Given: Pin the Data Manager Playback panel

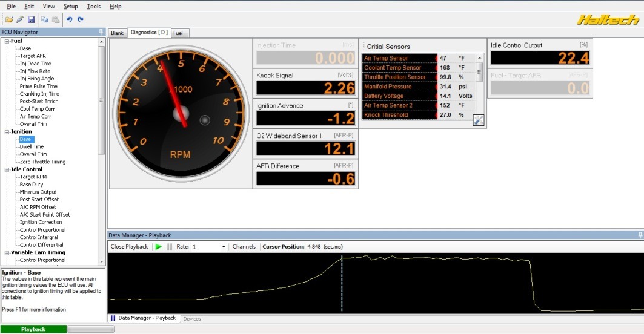Looking at the screenshot, I should point(640,235).
